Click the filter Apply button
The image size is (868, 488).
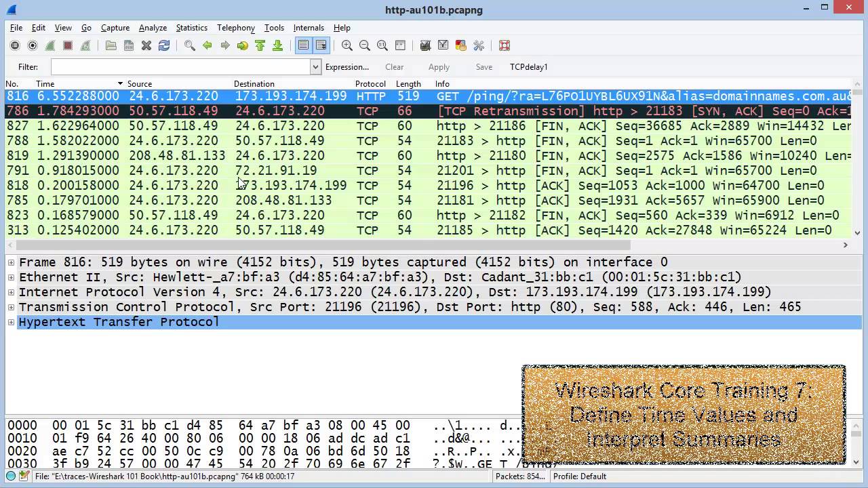439,67
